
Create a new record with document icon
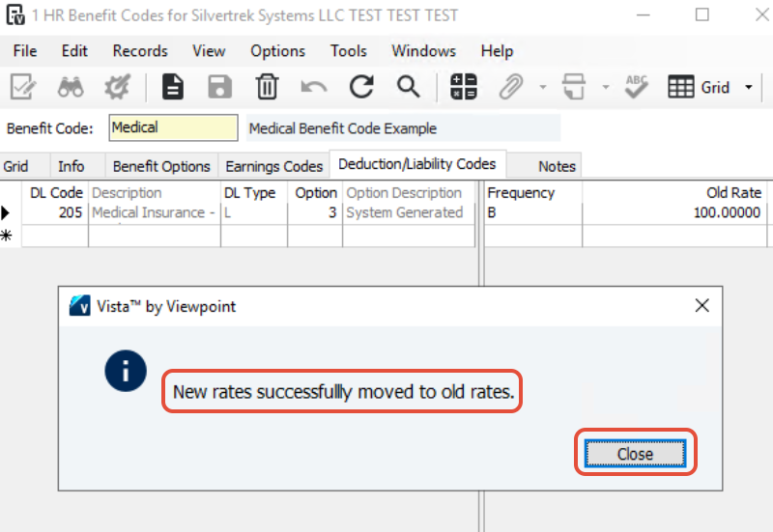pos(173,87)
